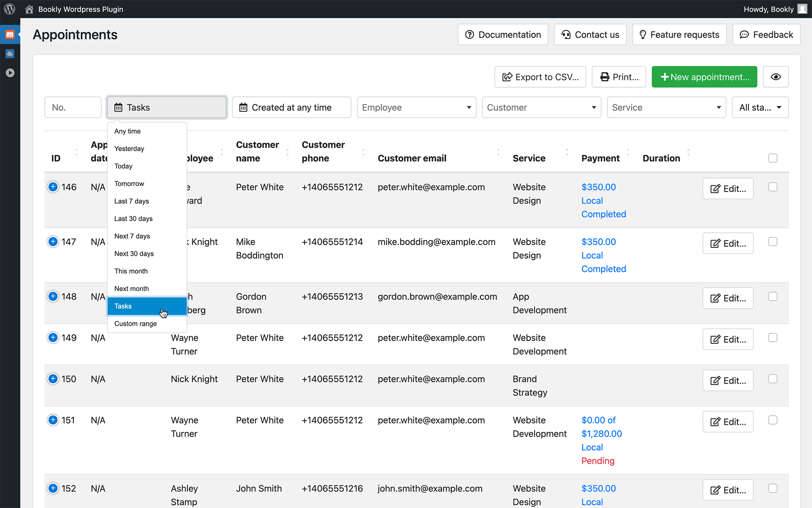This screenshot has height=508, width=812.
Task: Click the user avatar next to Howdy, Bookly
Action: tap(802, 9)
